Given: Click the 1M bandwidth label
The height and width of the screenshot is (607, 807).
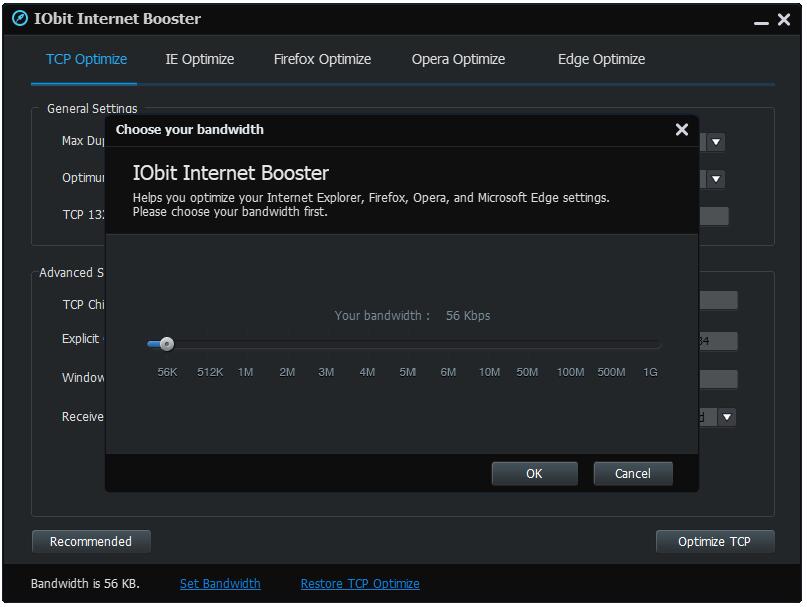Looking at the screenshot, I should pyautogui.click(x=245, y=372).
